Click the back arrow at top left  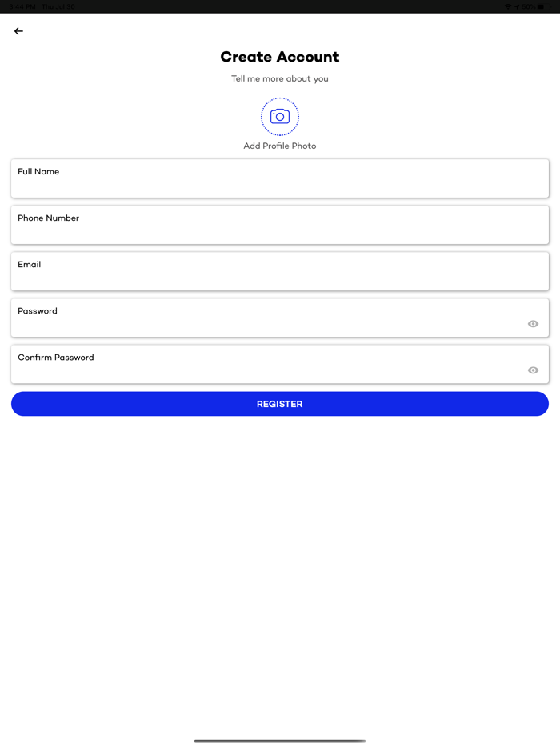pyautogui.click(x=18, y=31)
